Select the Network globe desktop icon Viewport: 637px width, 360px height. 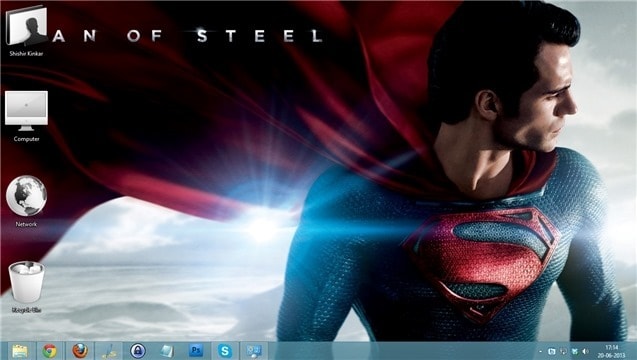pos(26,196)
